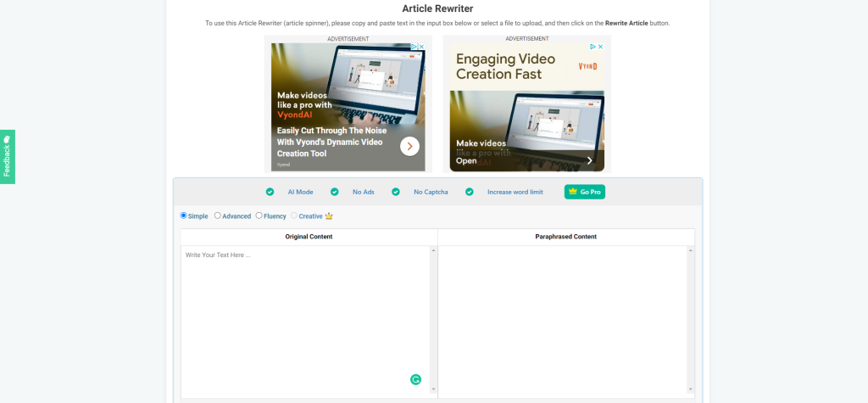
Task: Click the Paraphrased Content column header
Action: tap(565, 237)
